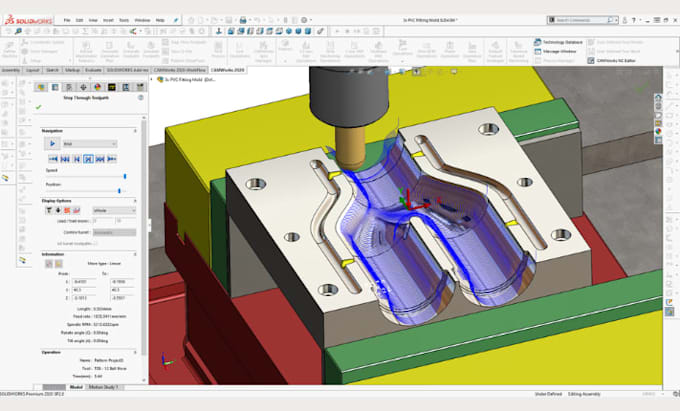Open Display Options toolpath range dropdown
Screen dimensions: 680x411
pyautogui.click(x=114, y=210)
